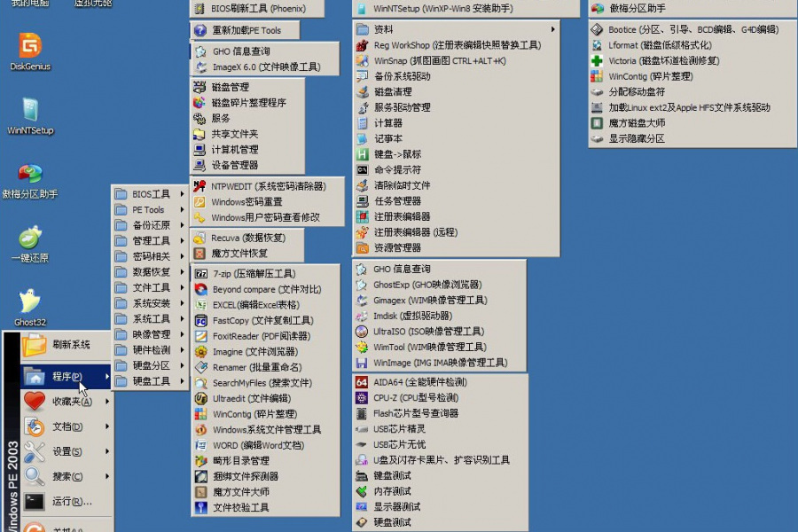Open Recuva data recovery
Image resolution: width=798 pixels, height=532 pixels.
tap(247, 238)
